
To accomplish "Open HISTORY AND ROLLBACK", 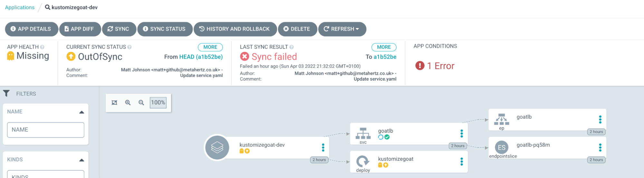I will pyautogui.click(x=235, y=29).
